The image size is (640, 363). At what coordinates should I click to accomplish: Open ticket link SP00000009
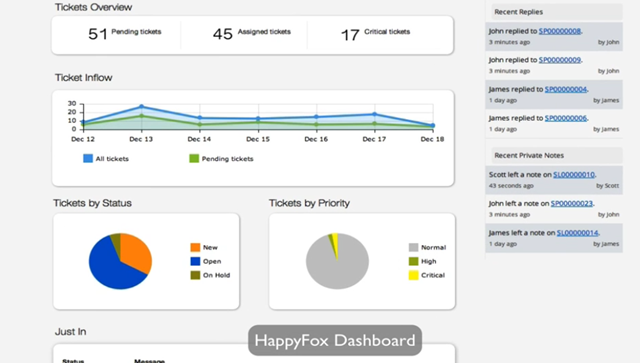pos(560,60)
